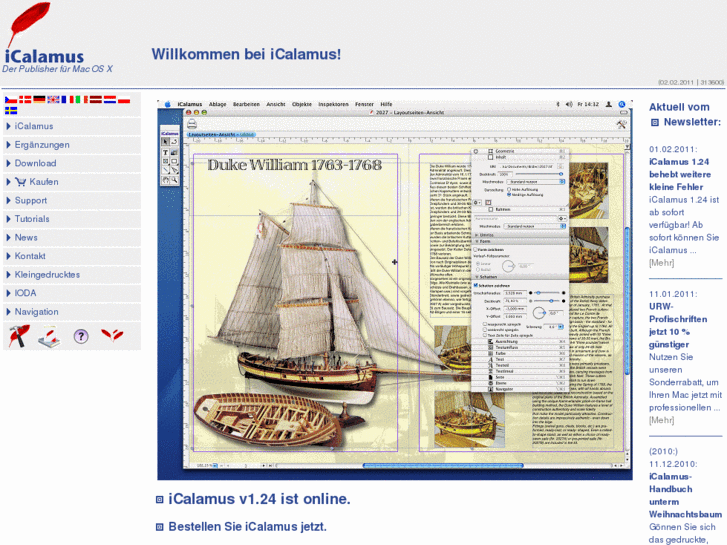The width and height of the screenshot is (727, 545).
Task: Click the purple question mark help icon
Action: point(81,336)
